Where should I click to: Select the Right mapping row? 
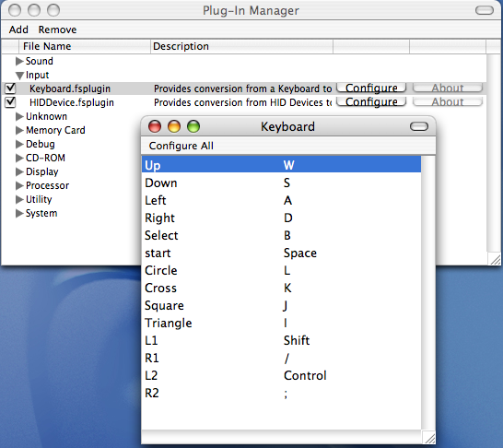click(x=281, y=218)
